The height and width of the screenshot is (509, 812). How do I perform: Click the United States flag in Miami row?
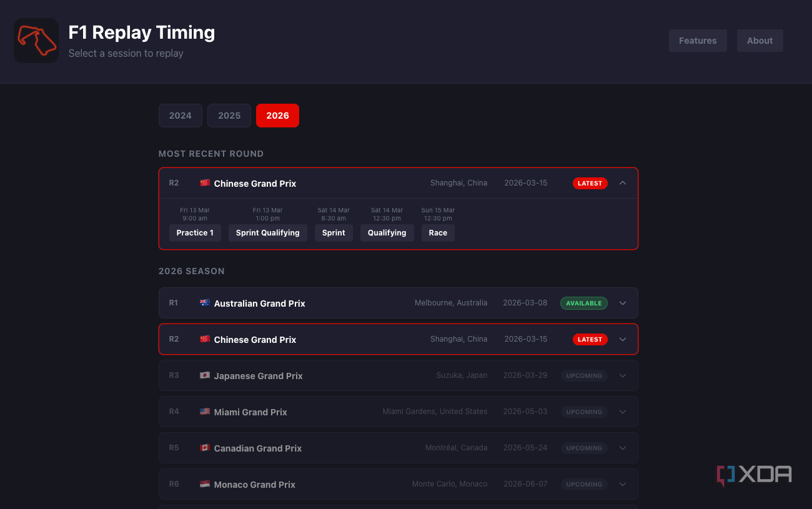pos(205,412)
